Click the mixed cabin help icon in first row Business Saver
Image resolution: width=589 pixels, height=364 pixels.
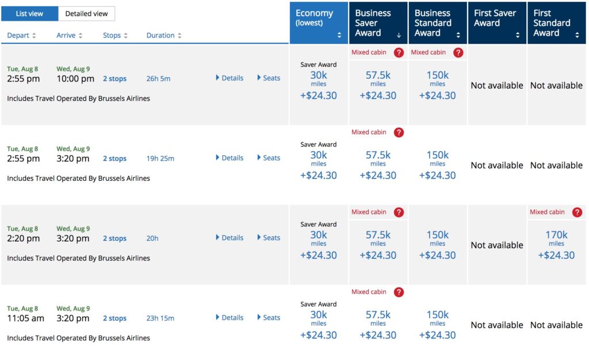pyautogui.click(x=399, y=52)
